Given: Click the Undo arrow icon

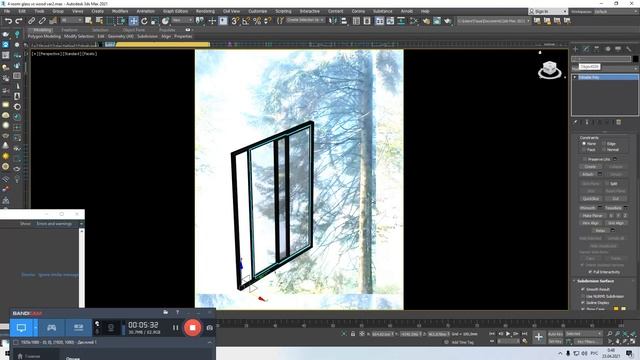Looking at the screenshot, I should point(8,21).
